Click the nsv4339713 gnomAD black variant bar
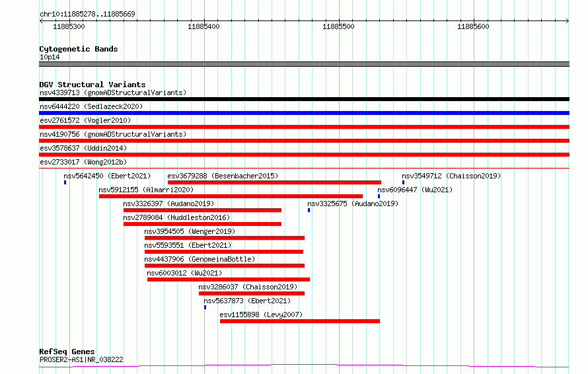The width and height of the screenshot is (588, 374). (x=304, y=99)
